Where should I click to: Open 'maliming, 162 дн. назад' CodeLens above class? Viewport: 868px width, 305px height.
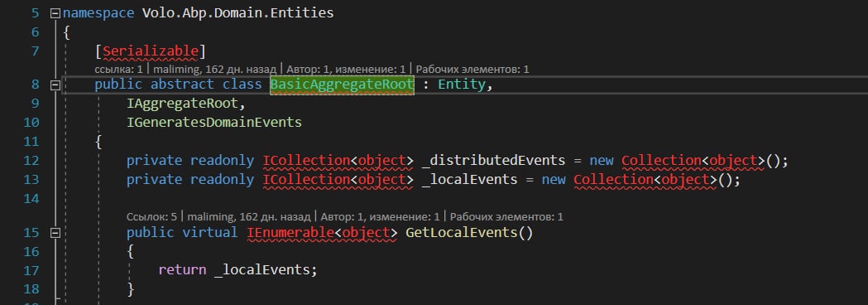[x=215, y=70]
